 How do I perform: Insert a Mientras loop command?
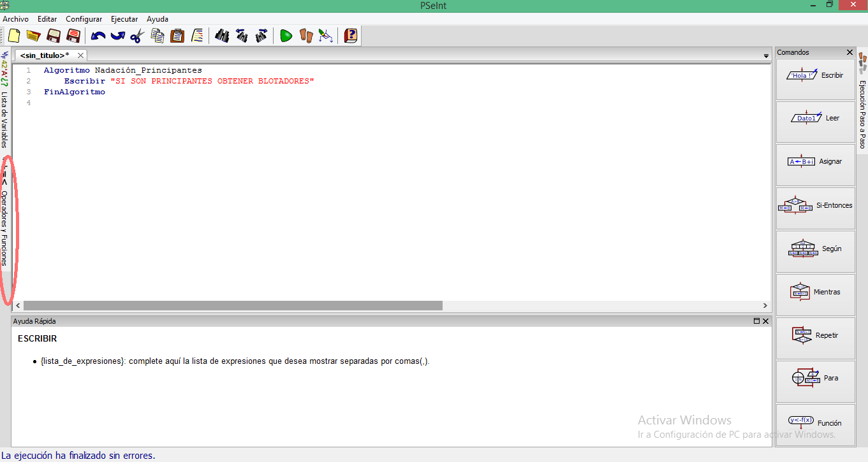point(815,291)
